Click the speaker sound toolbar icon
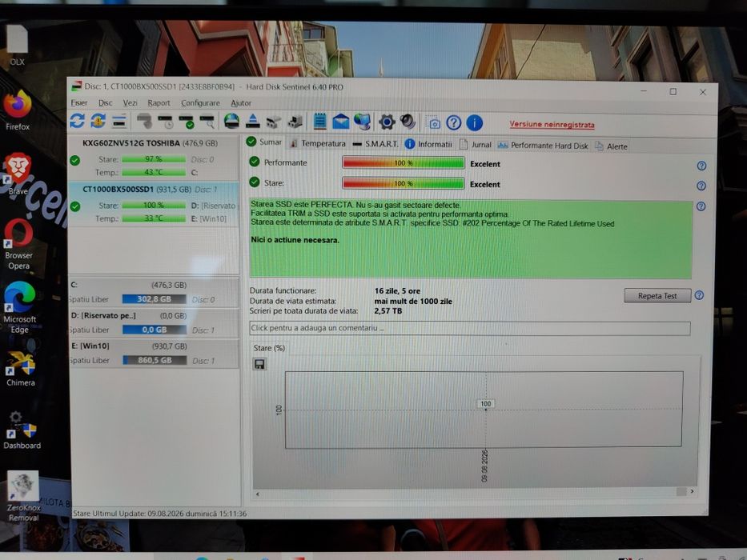Image resolution: width=747 pixels, height=560 pixels. (408, 122)
